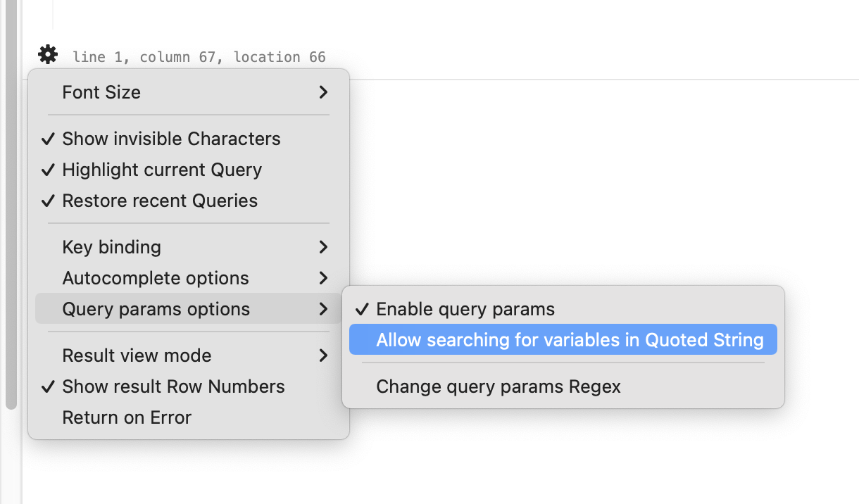Turn off Restore recent Queries
859x504 pixels.
tap(160, 201)
